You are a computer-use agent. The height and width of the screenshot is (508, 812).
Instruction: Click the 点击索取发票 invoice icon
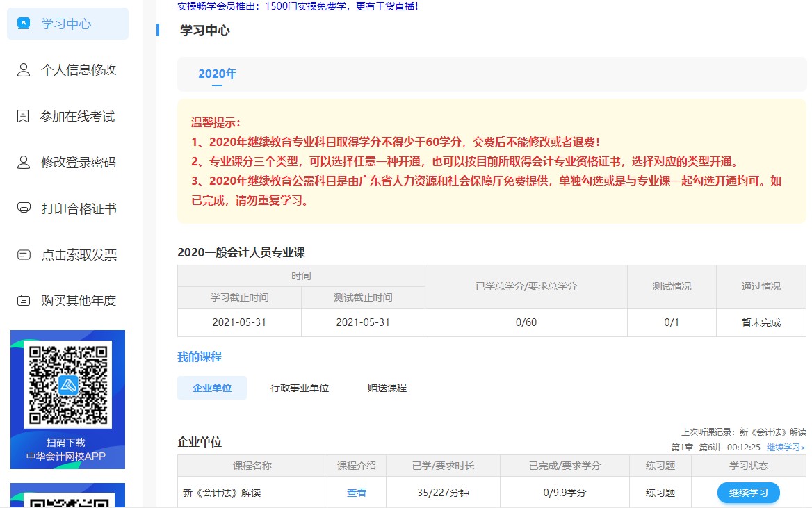tap(23, 254)
